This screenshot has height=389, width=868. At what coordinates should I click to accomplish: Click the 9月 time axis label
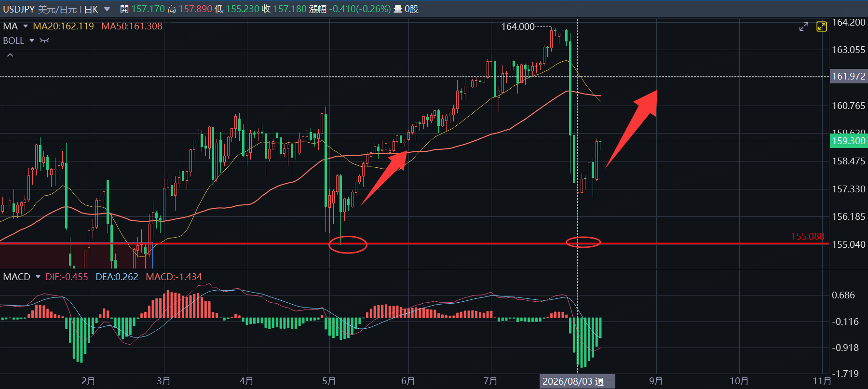[x=656, y=381]
